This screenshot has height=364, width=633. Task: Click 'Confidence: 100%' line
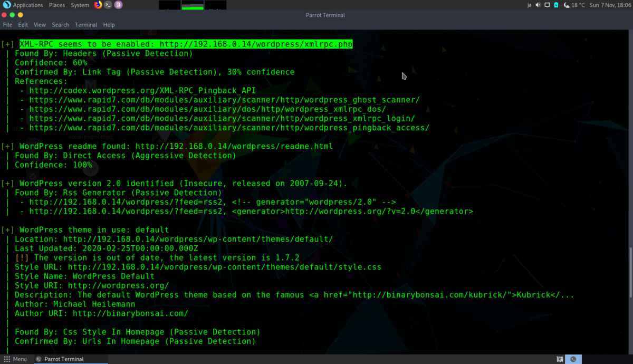tap(53, 165)
